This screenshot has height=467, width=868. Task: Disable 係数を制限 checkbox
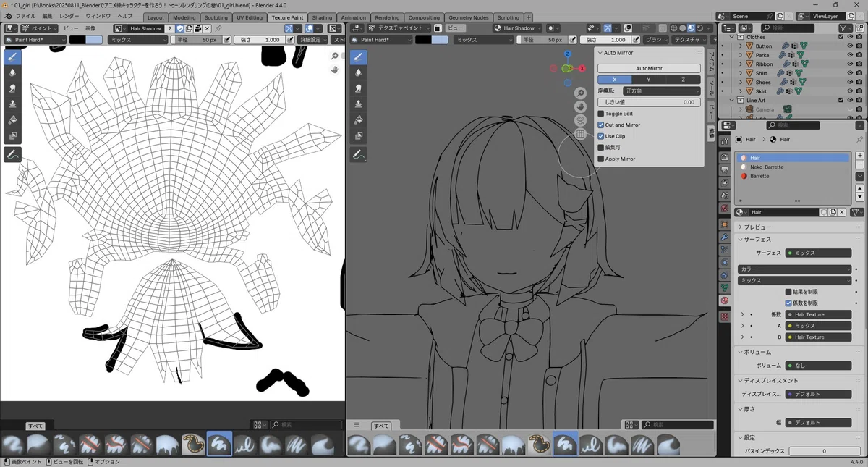click(788, 303)
